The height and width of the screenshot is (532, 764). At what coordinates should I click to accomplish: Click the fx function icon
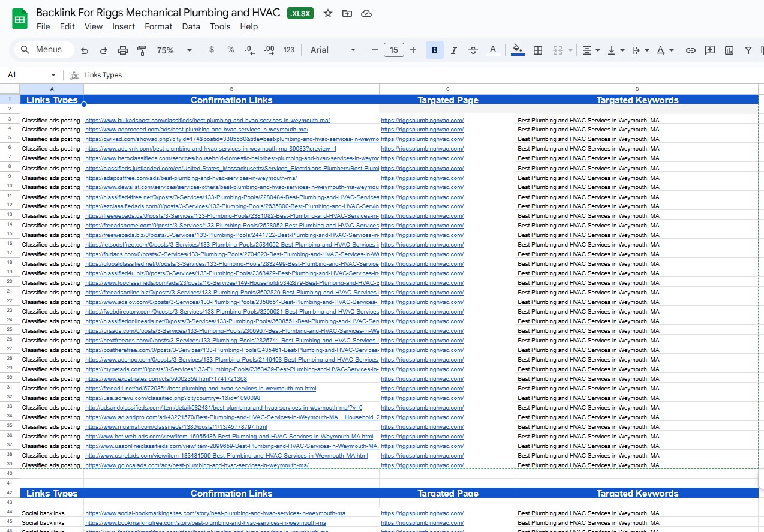(x=74, y=75)
